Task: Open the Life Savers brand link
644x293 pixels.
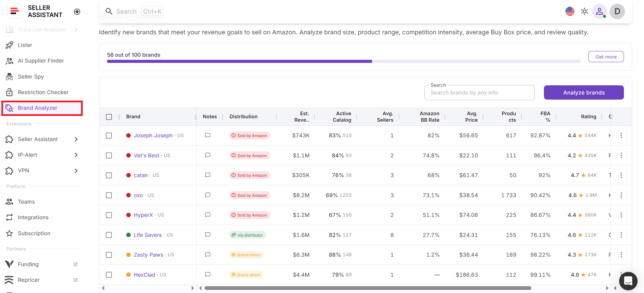Action: (x=148, y=235)
